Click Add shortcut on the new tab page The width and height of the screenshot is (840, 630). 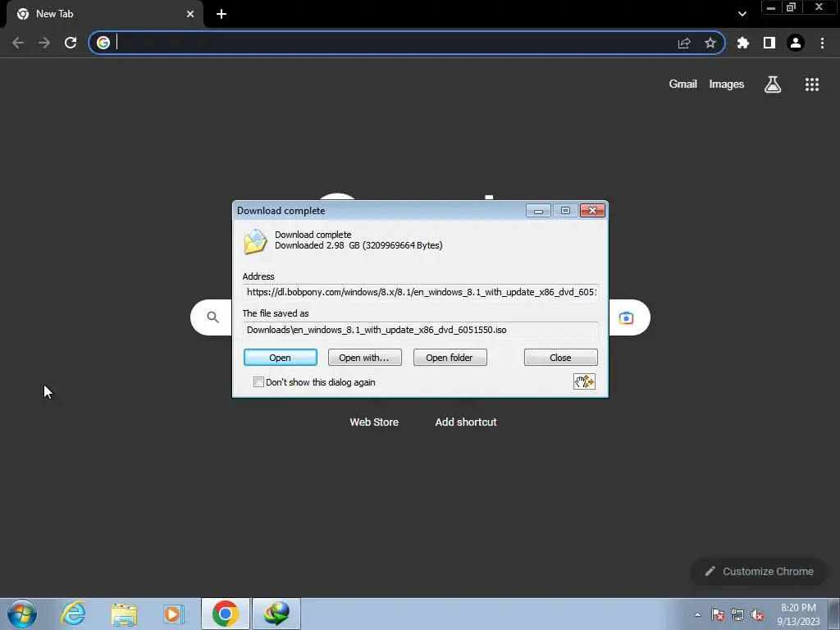[x=466, y=422]
